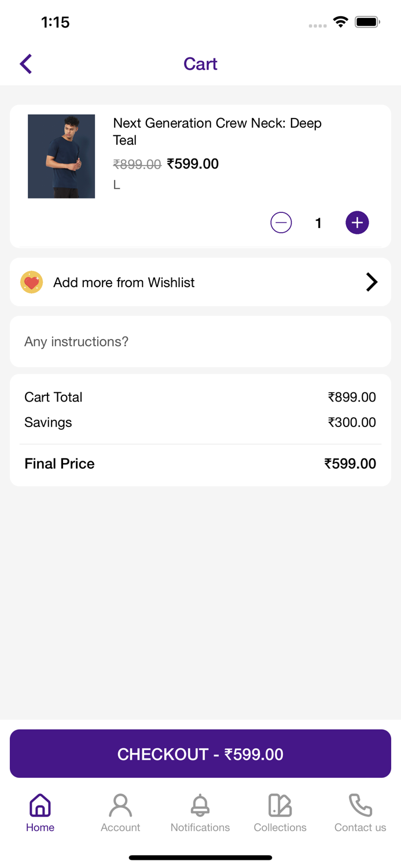Open the Account section
The width and height of the screenshot is (401, 868).
120,812
